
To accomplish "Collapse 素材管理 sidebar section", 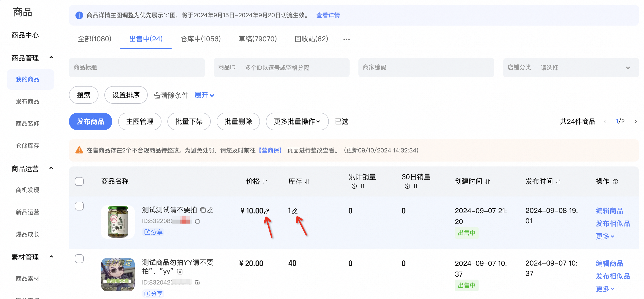I will pyautogui.click(x=51, y=256).
